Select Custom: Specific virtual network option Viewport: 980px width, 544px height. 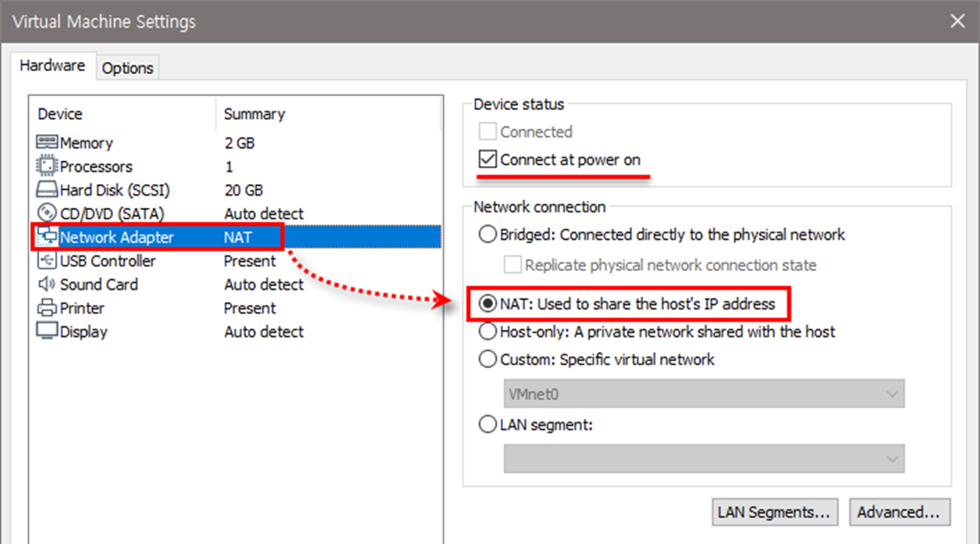488,359
